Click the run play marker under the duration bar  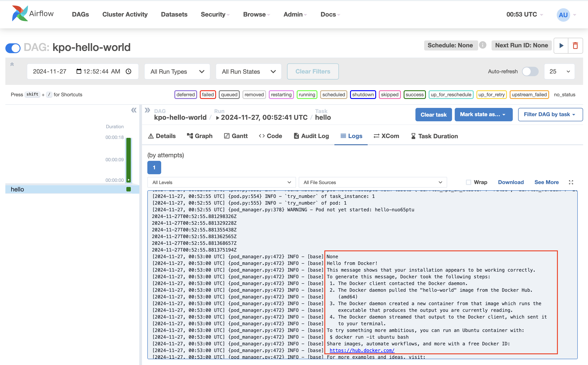point(129,180)
